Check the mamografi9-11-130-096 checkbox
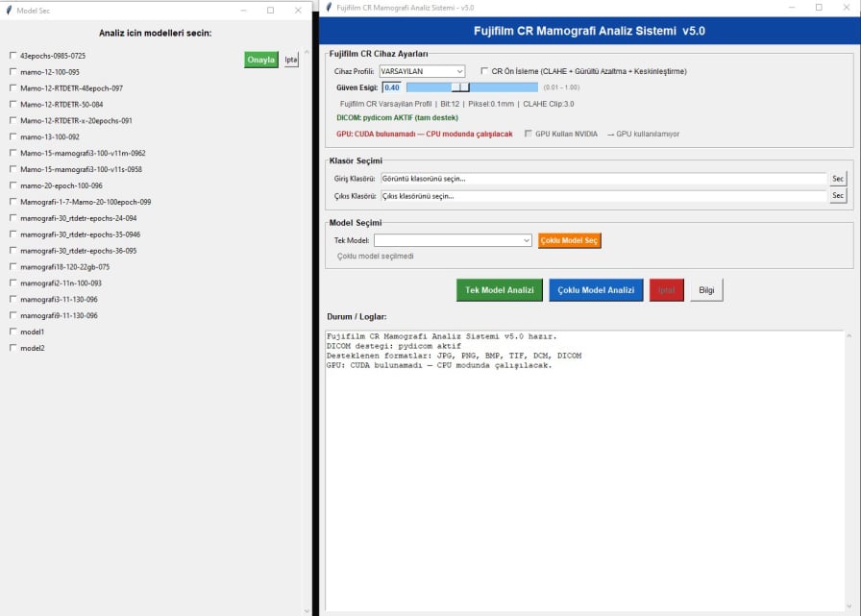The width and height of the screenshot is (861, 616). 12,315
